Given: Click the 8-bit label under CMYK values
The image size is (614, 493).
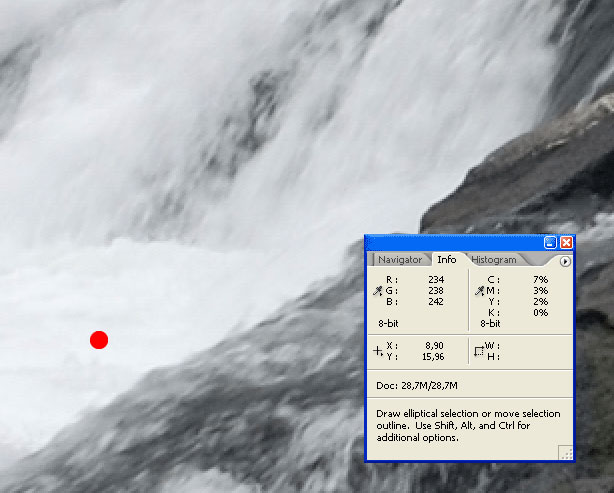Looking at the screenshot, I should click(x=490, y=324).
